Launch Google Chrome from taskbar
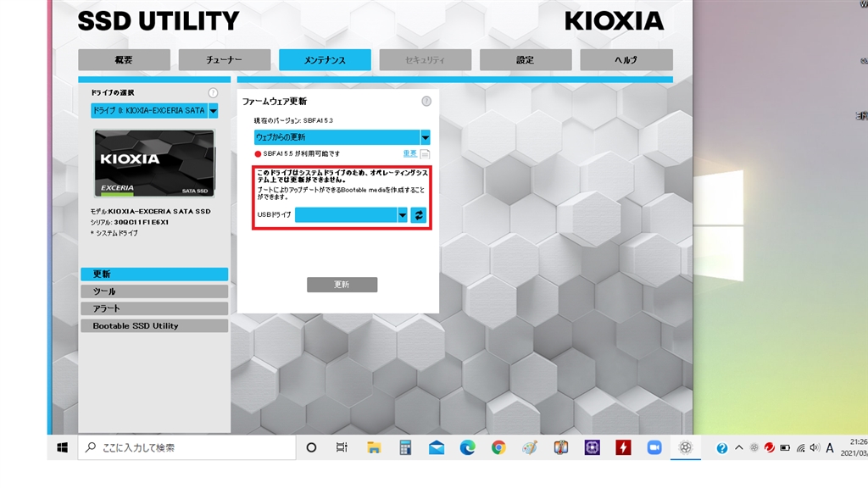This screenshot has width=868, height=488. (x=498, y=447)
